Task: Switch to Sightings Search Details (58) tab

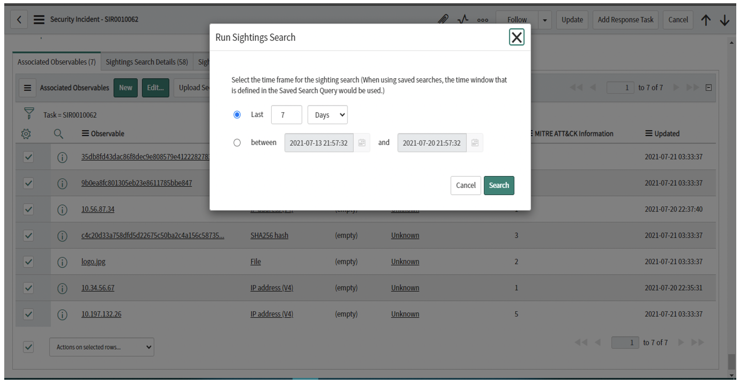Action: 147,62
